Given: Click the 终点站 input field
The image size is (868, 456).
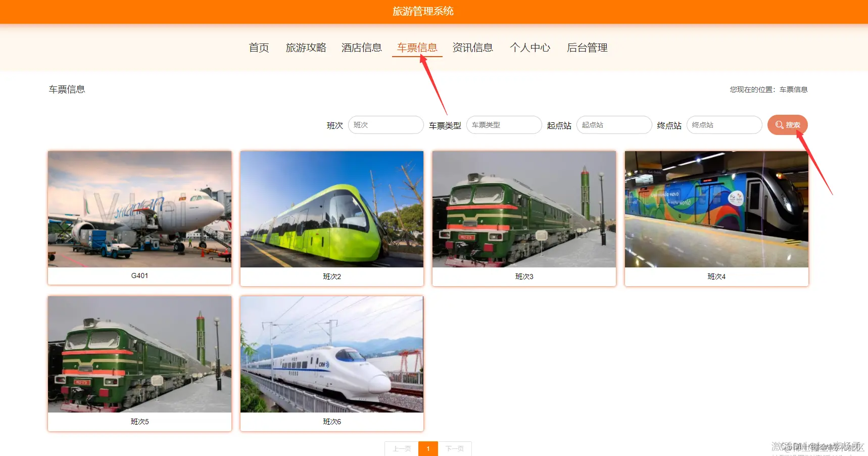Looking at the screenshot, I should pyautogui.click(x=724, y=125).
